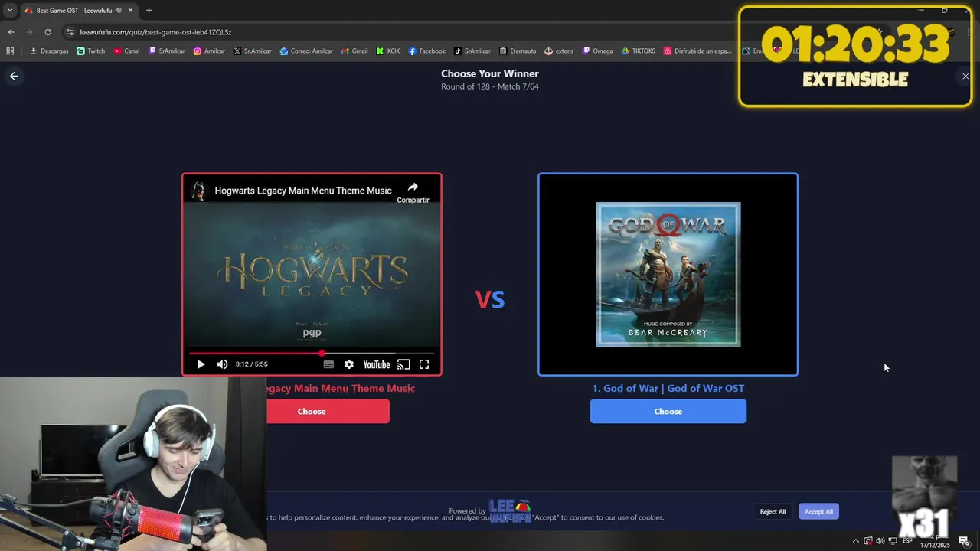Close the timer overlay with X

pyautogui.click(x=965, y=76)
